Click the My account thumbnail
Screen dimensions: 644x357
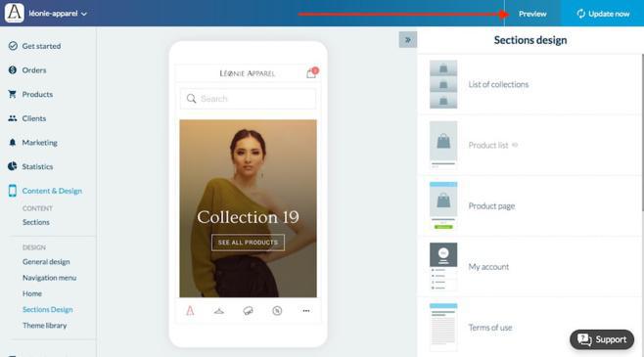443,266
